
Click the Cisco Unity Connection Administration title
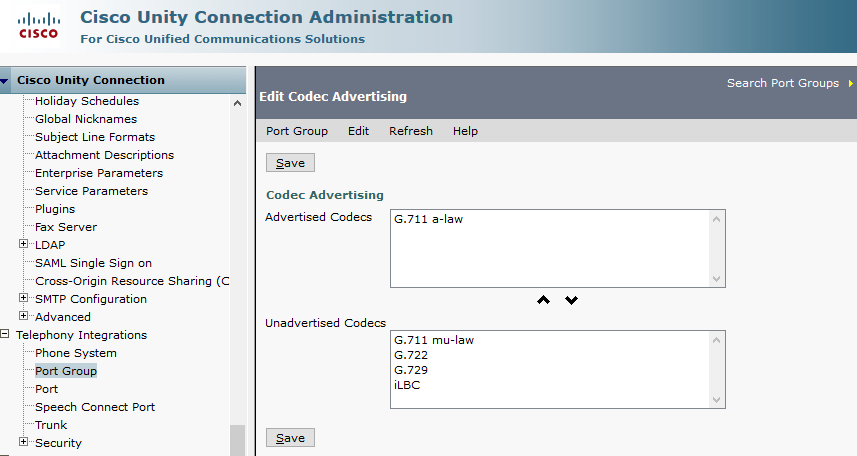[267, 17]
